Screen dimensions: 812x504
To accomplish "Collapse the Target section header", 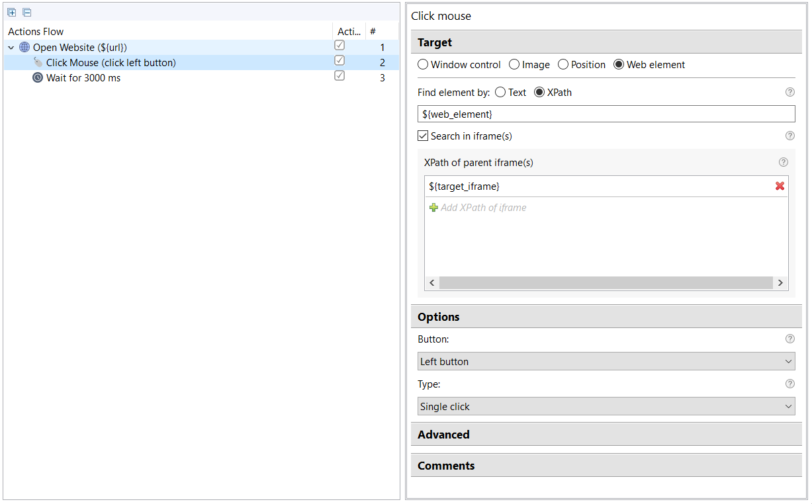I will click(606, 42).
